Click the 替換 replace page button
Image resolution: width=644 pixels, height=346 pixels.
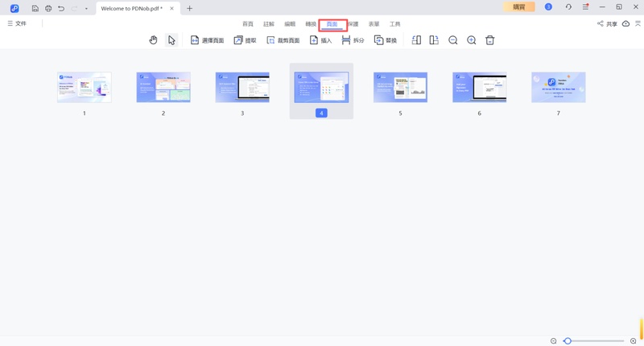coord(385,40)
